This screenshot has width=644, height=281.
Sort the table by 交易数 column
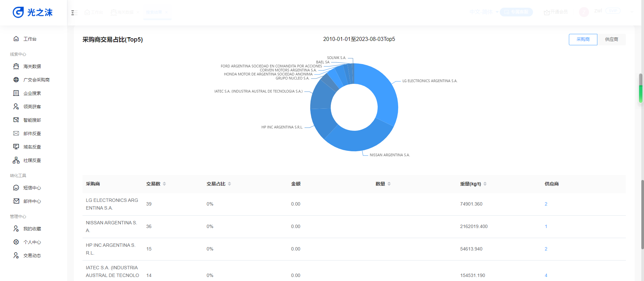(164, 184)
